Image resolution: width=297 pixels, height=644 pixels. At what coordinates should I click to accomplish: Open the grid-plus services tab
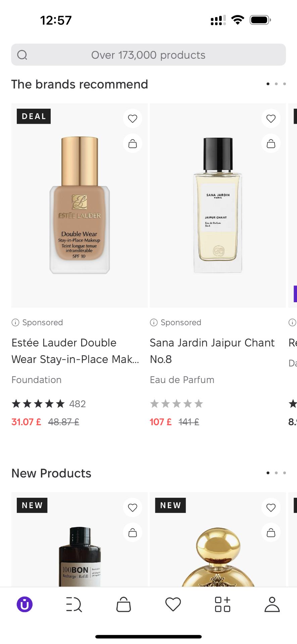(x=222, y=604)
